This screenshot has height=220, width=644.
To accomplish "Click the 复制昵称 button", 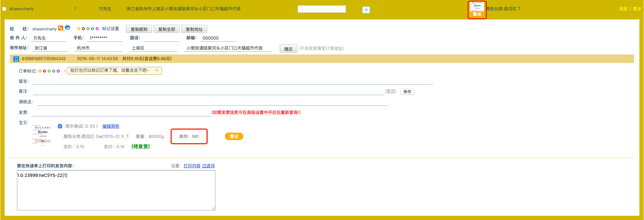I will (x=139, y=29).
